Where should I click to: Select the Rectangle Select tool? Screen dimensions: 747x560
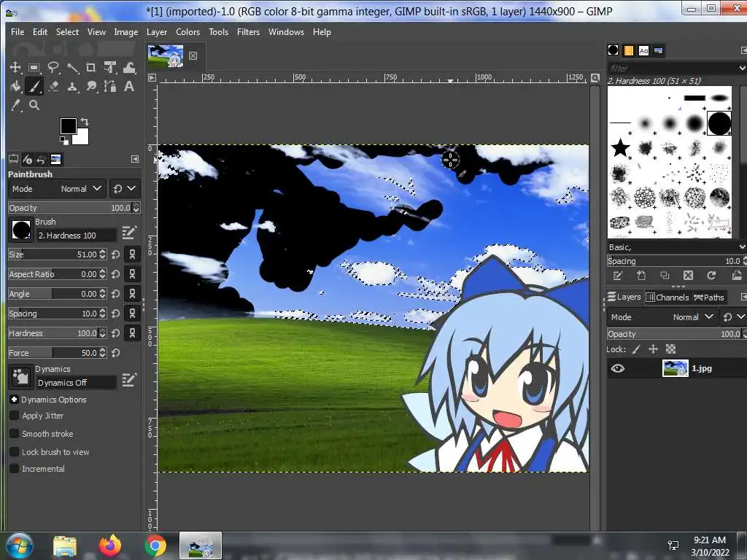pyautogui.click(x=34, y=68)
